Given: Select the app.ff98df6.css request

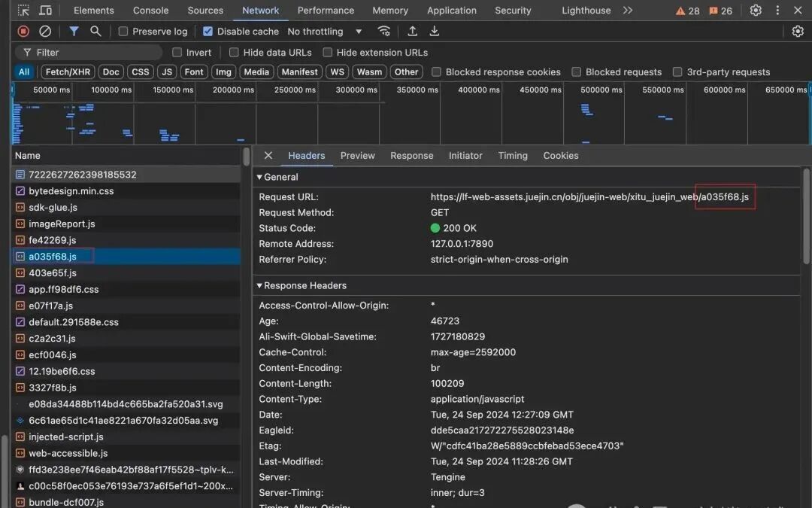Looking at the screenshot, I should coord(63,289).
